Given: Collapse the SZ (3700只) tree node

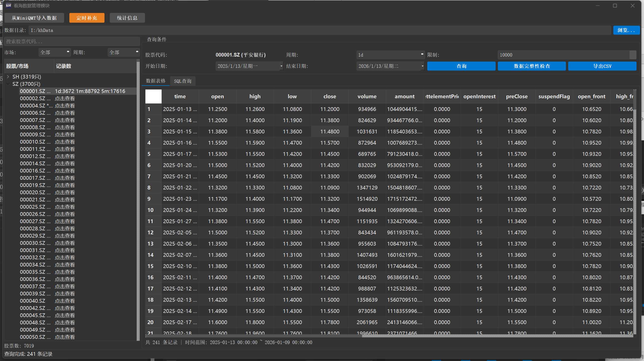Looking at the screenshot, I should [x=8, y=84].
